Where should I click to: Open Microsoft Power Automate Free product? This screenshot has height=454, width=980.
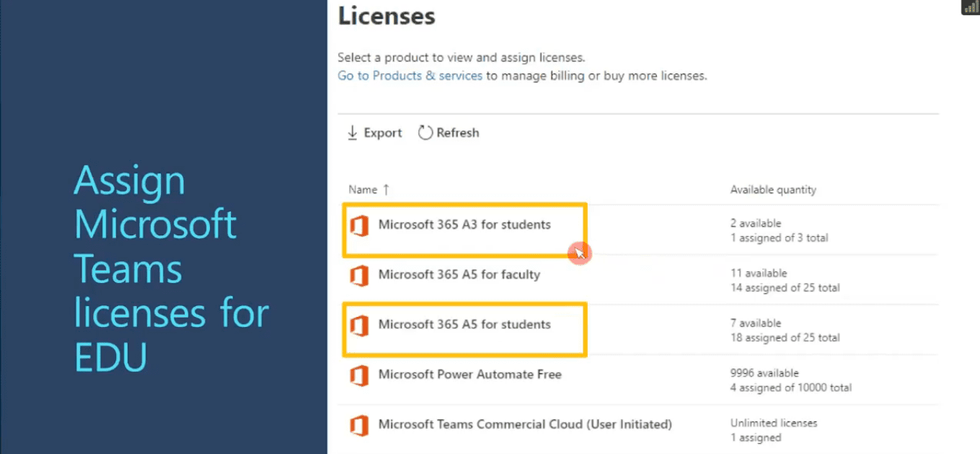click(469, 374)
